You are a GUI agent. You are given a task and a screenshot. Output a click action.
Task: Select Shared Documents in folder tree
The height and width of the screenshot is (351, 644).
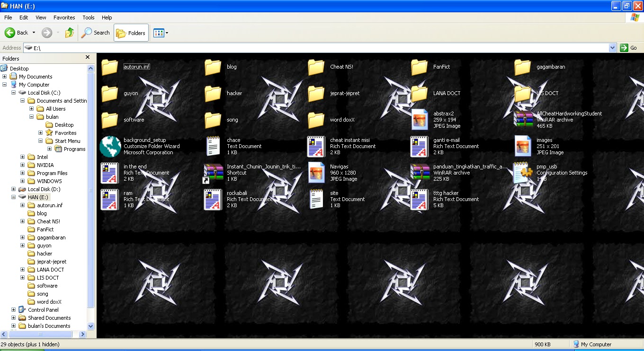click(x=49, y=318)
